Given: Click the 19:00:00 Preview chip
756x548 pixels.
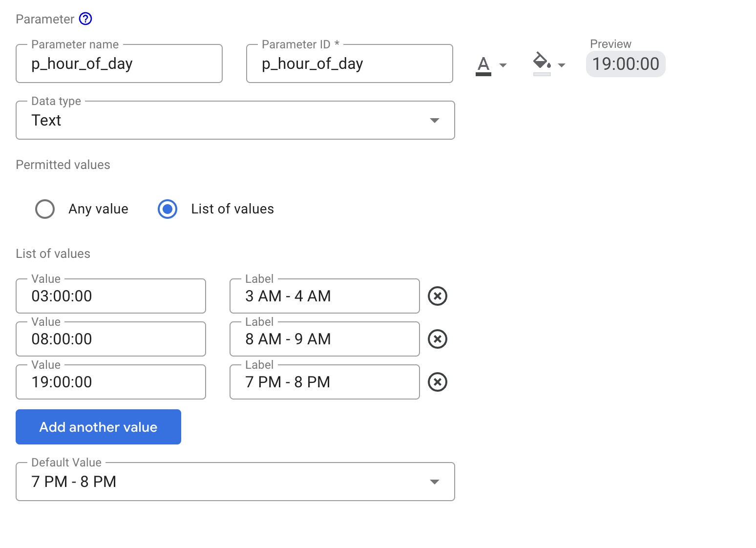Looking at the screenshot, I should [x=626, y=63].
